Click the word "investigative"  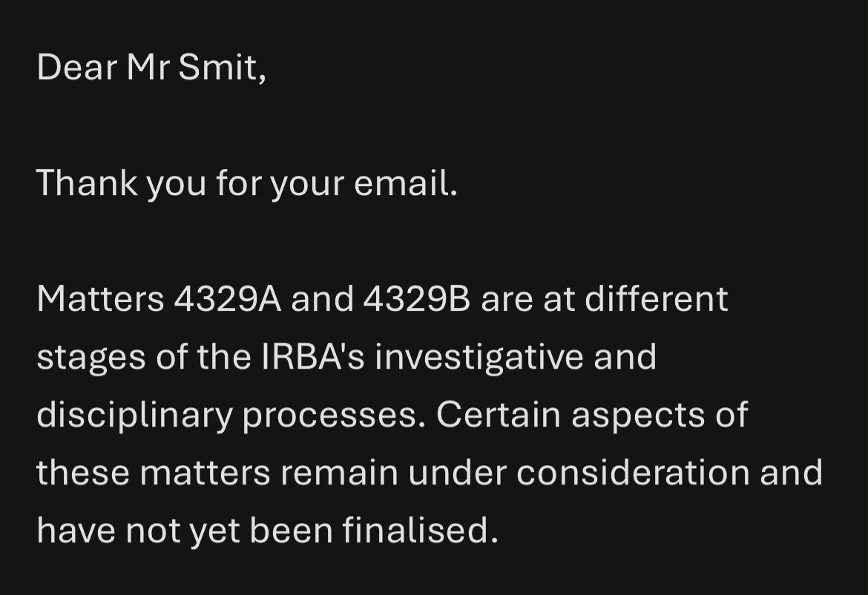(x=479, y=358)
